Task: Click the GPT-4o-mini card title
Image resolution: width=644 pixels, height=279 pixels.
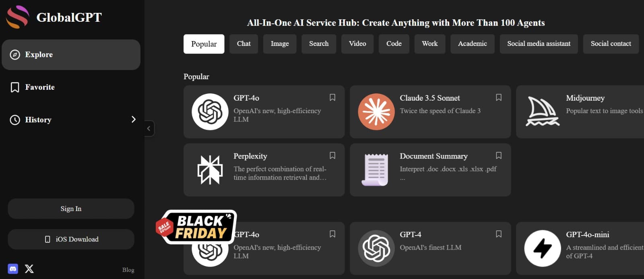Action: [588, 234]
